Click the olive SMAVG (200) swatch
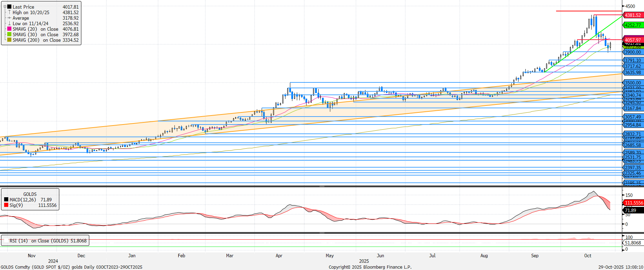The image size is (644, 270). 9,40
